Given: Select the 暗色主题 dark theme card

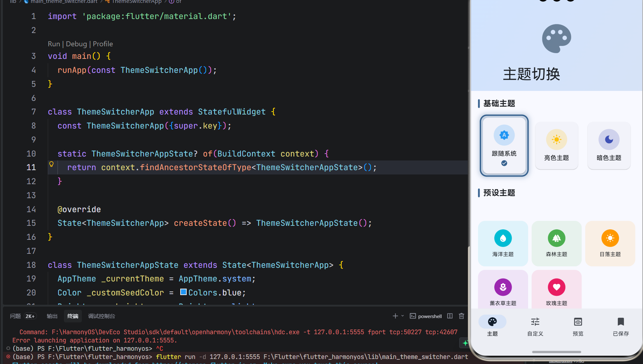Looking at the screenshot, I should [609, 146].
